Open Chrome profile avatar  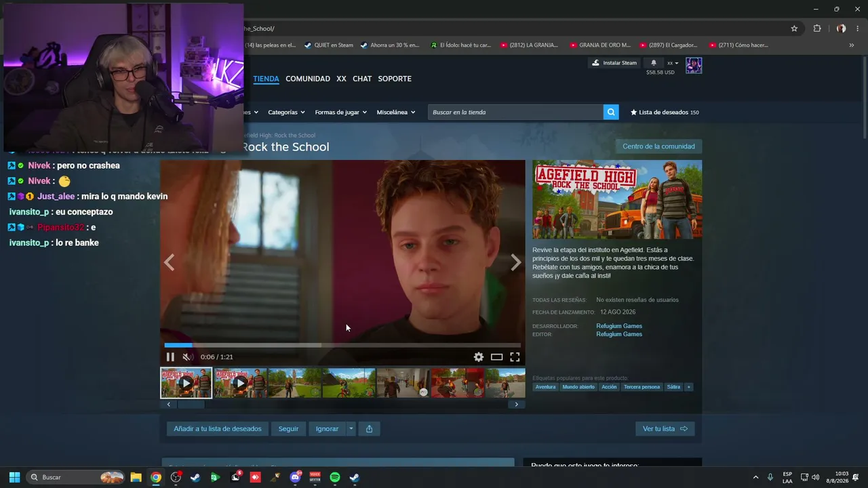(x=841, y=28)
